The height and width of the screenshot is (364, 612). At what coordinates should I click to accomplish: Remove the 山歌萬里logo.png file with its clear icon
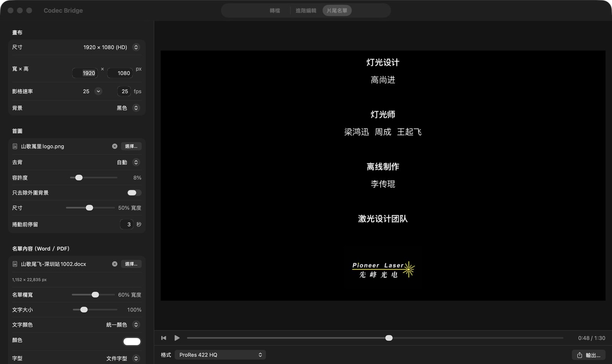[115, 146]
